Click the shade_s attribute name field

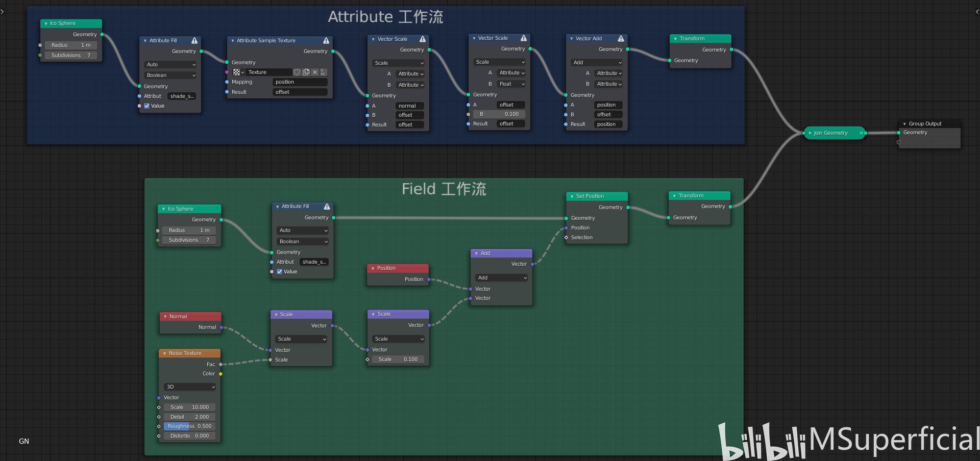182,96
